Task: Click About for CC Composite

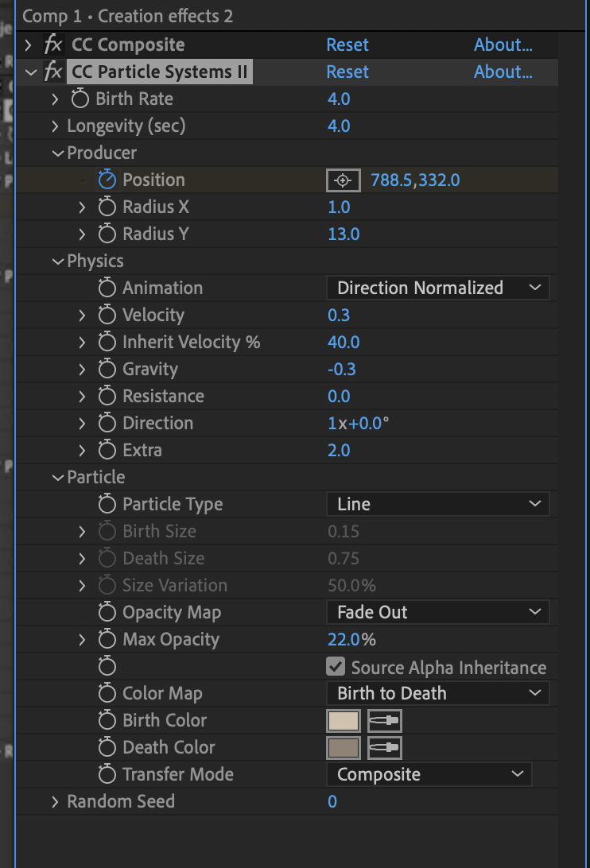Action: click(x=503, y=45)
